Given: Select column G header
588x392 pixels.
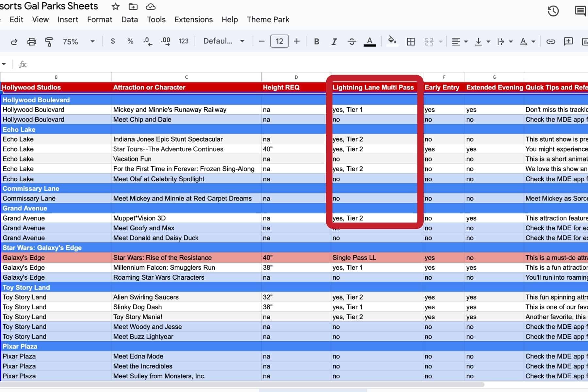Looking at the screenshot, I should pos(494,77).
